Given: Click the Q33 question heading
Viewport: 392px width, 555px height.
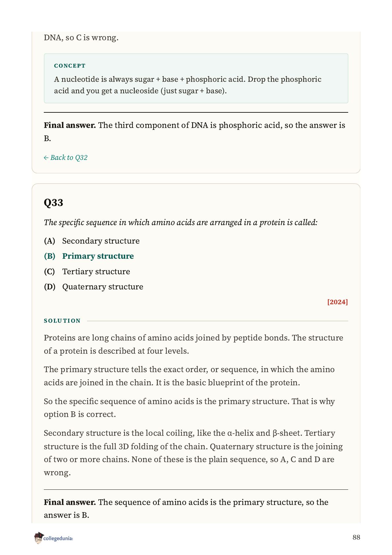Looking at the screenshot, I should tap(53, 202).
